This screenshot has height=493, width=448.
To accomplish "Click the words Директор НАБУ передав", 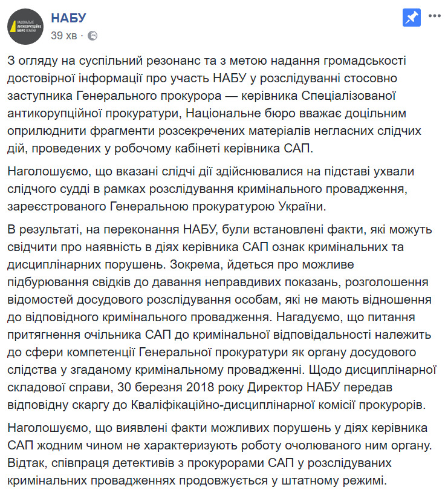I will point(320,388).
